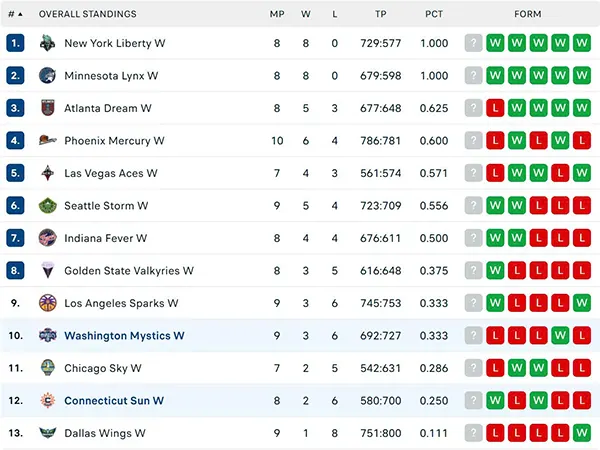Viewport: 600px width, 450px height.
Task: Click the Connecticut Sun team logo
Action: point(48,401)
